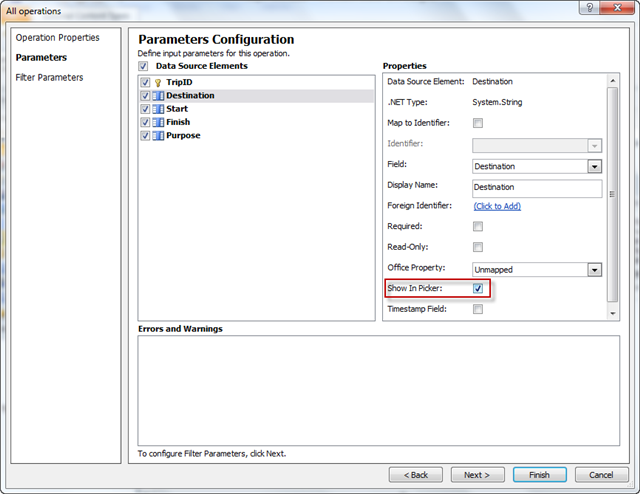Viewport: 640px width, 494px height.
Task: Enable the Timestamp Field checkbox
Action: click(478, 309)
